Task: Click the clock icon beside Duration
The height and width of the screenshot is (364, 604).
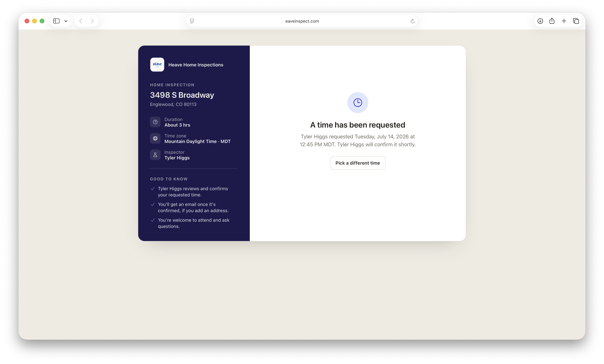Action: click(155, 122)
